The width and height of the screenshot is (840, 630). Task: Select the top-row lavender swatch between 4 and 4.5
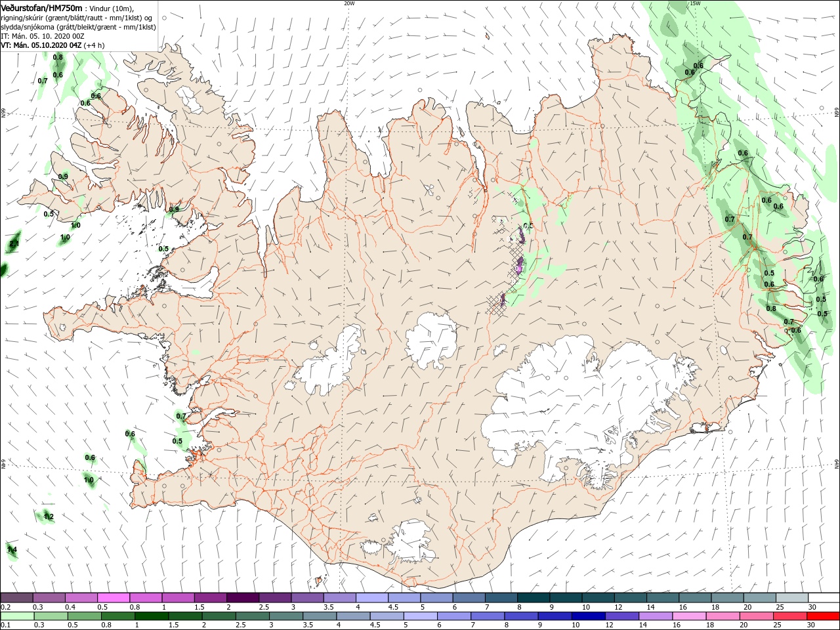point(372,598)
